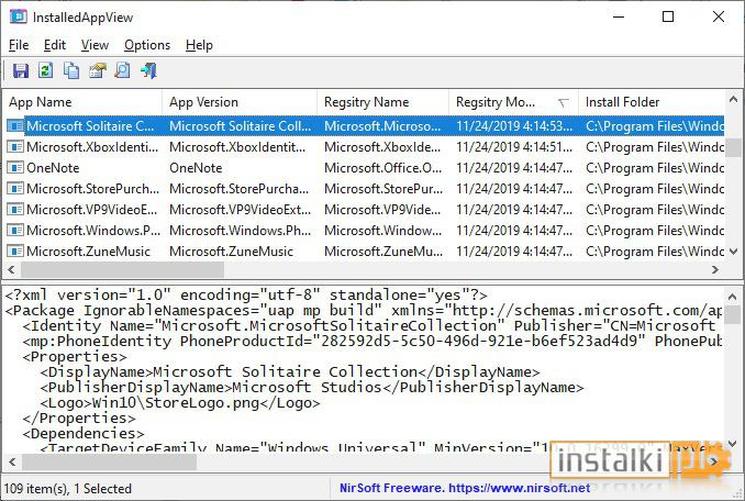Click the app list scroll up arrow

734,99
